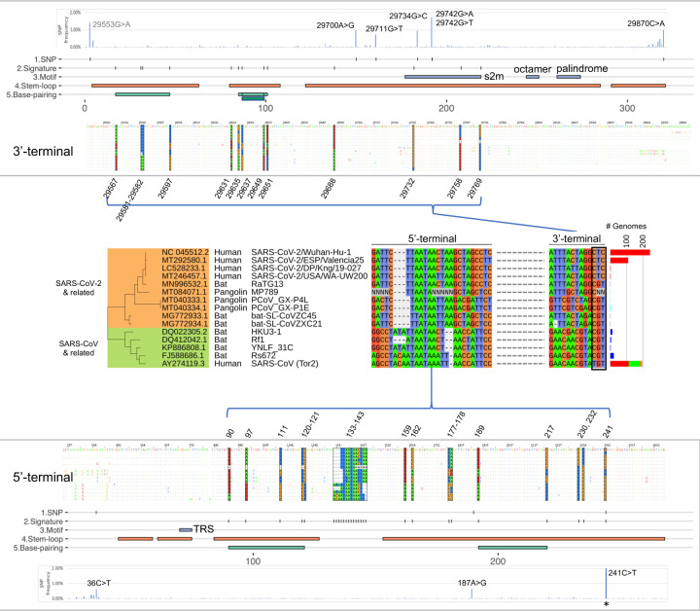Select the 29734G>C SNP label
This screenshot has width=700, height=611.
pos(408,17)
